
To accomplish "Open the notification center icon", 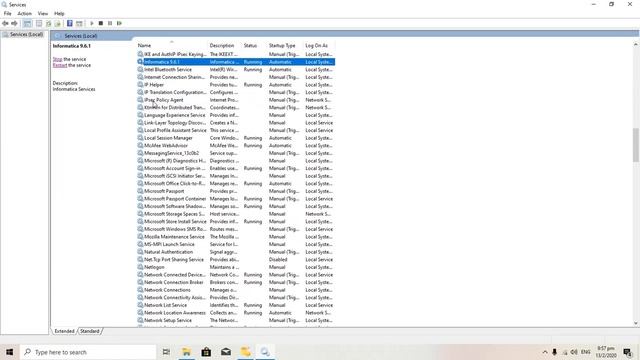I will (628, 352).
